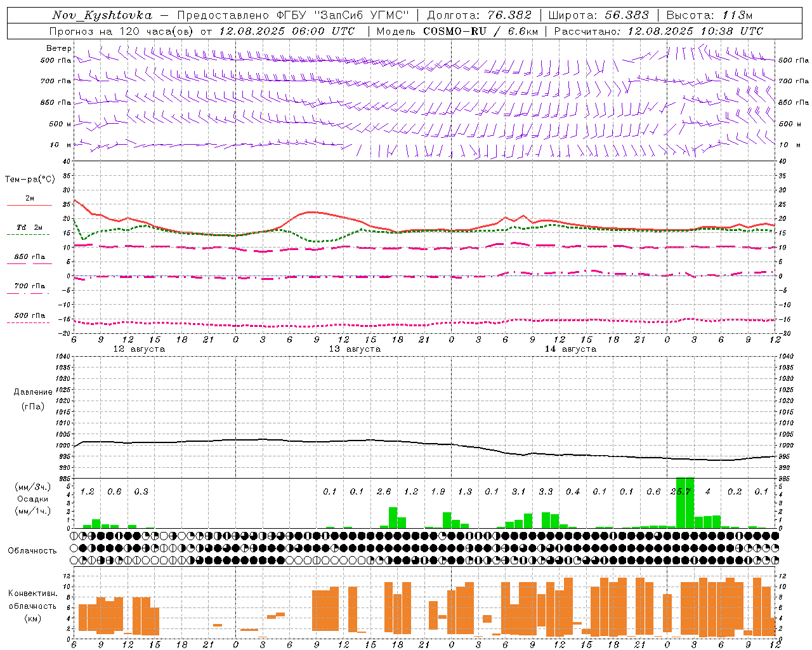Click 'Прогноз на 120 часа(ов)' forecast text
This screenshot has width=812, height=650.
tap(122, 31)
